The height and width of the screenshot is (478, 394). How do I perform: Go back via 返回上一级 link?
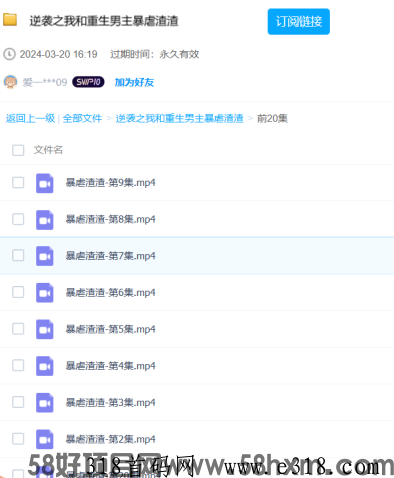coord(30,118)
